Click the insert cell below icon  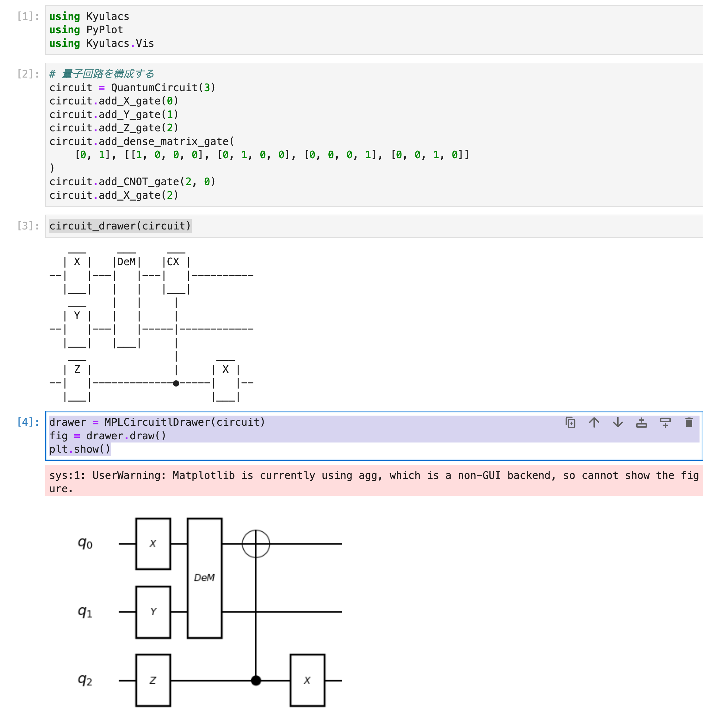[665, 422]
